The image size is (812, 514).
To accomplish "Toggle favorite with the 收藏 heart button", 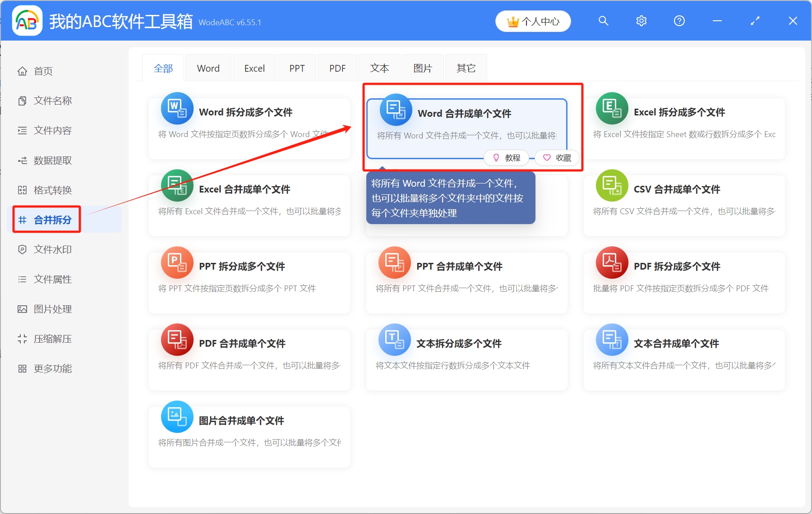I will (x=557, y=158).
